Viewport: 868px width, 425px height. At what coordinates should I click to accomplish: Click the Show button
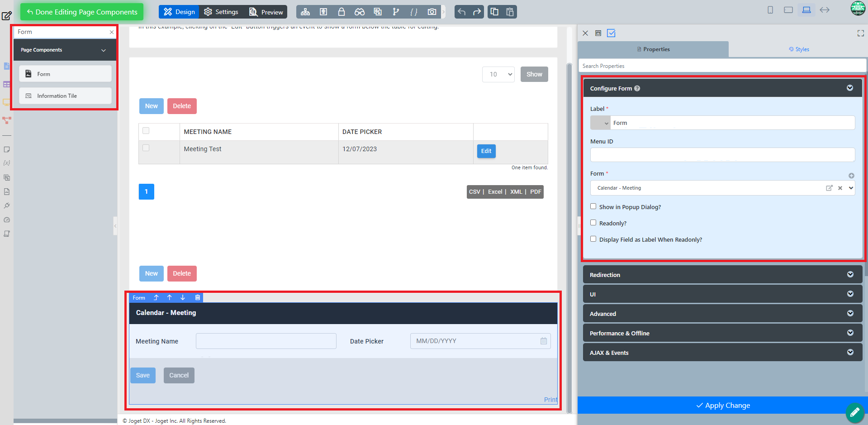[x=534, y=74]
